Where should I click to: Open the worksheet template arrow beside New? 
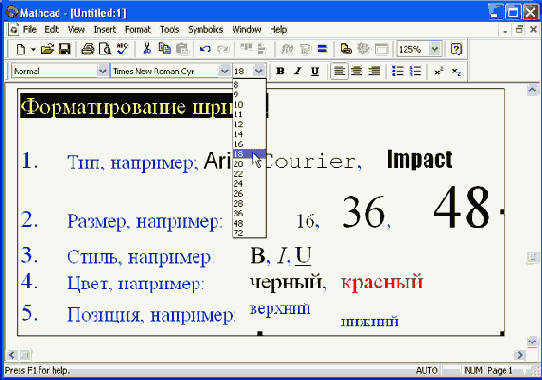click(33, 49)
